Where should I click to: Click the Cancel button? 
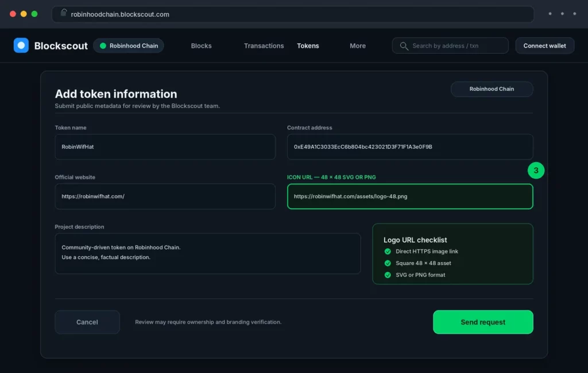point(87,322)
